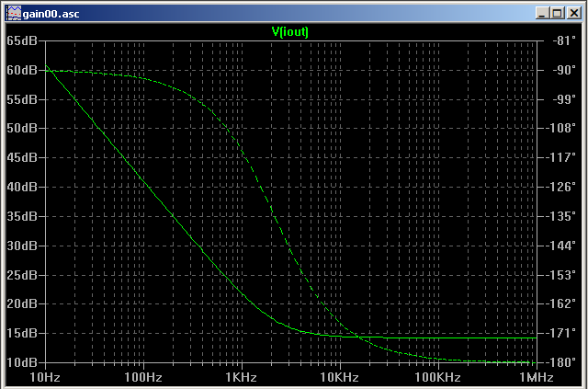Click the 20dB magnitude axis label
Screen dimensions: 588x389
22,303
